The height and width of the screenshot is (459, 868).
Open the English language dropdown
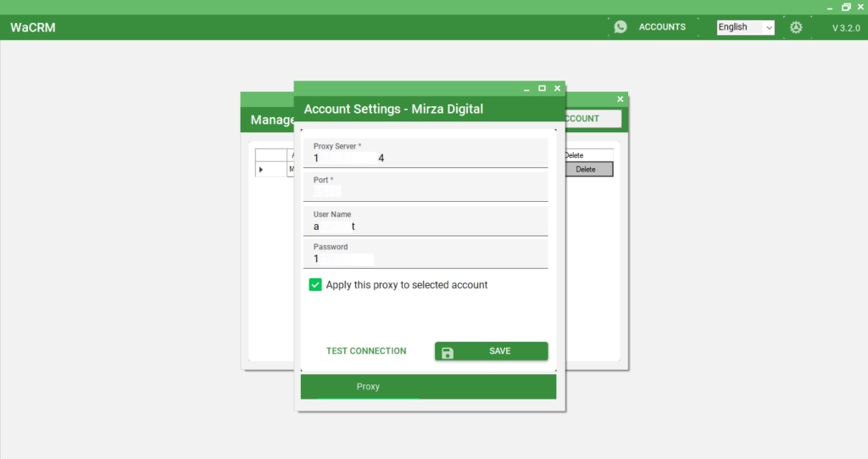(x=745, y=27)
